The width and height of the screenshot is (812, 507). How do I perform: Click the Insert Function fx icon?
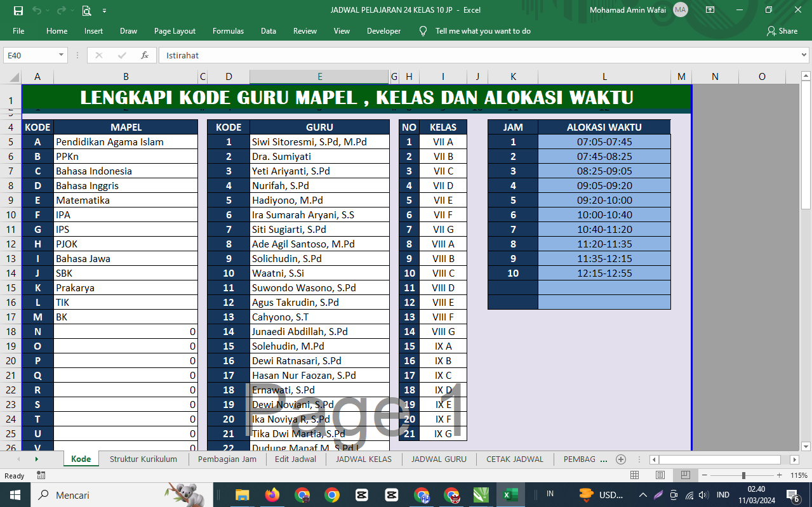click(145, 55)
